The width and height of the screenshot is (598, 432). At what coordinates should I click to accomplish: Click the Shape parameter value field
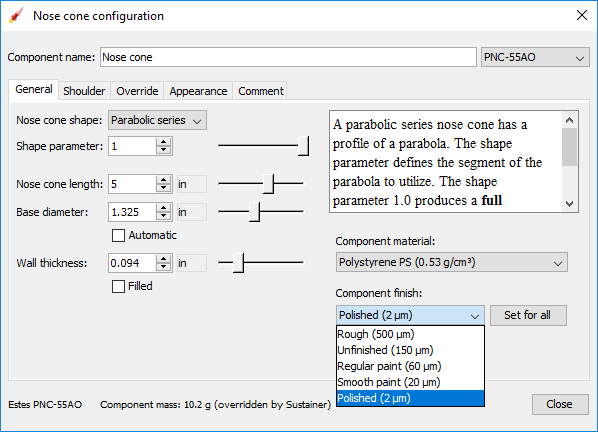pos(132,146)
